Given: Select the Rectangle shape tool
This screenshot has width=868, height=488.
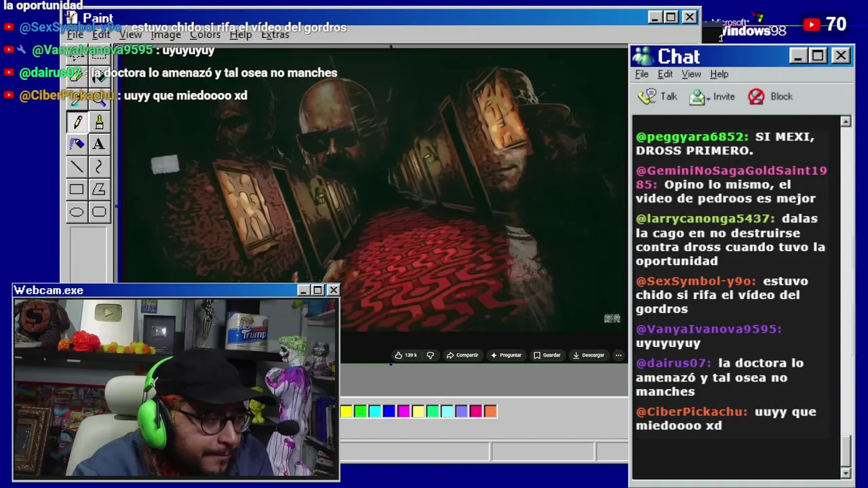Looking at the screenshot, I should coord(77,190).
